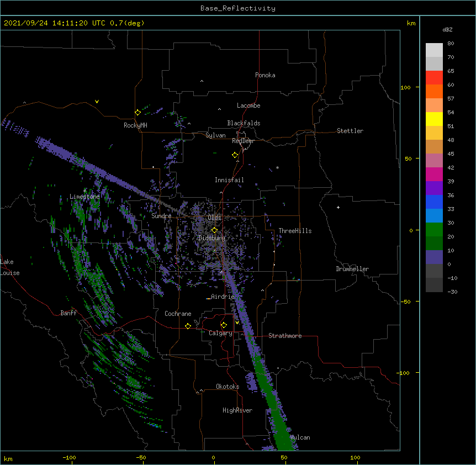Click the Ponoka city label

point(265,75)
